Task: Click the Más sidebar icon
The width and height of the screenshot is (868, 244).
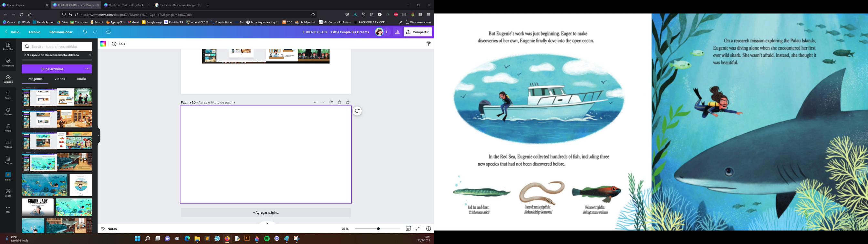Action: [x=8, y=209]
